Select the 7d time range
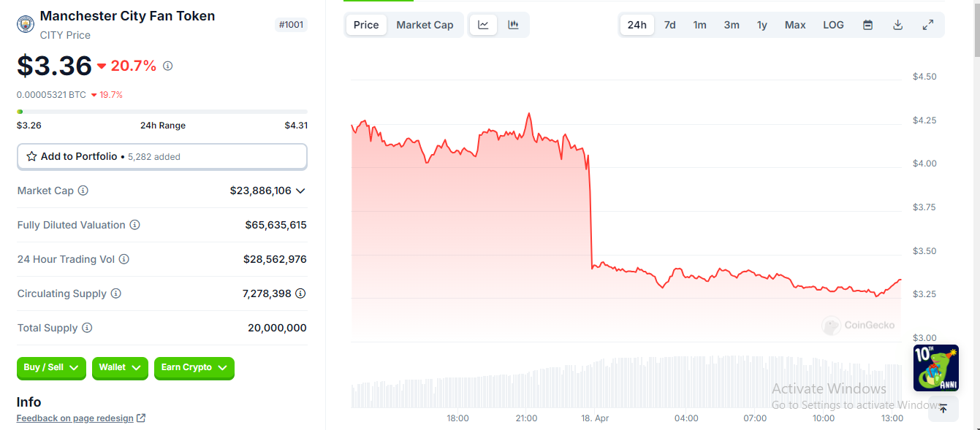Screen dimensions: 980x430 tap(669, 25)
